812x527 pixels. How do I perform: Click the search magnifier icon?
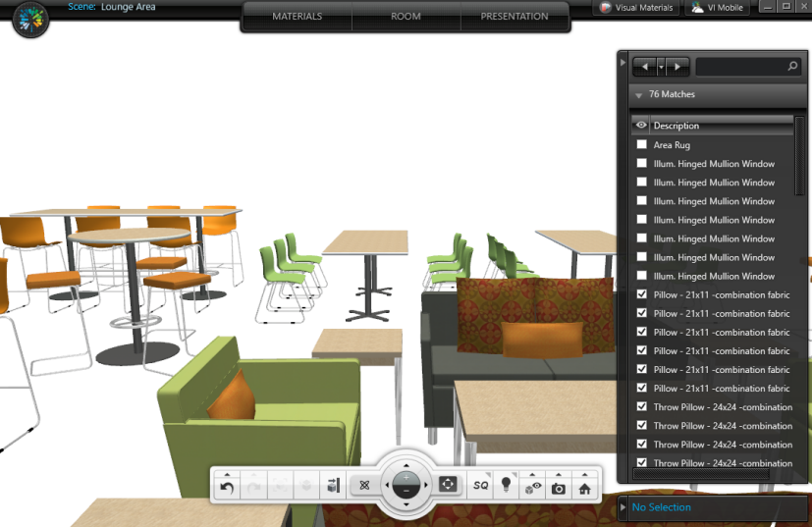(x=792, y=67)
